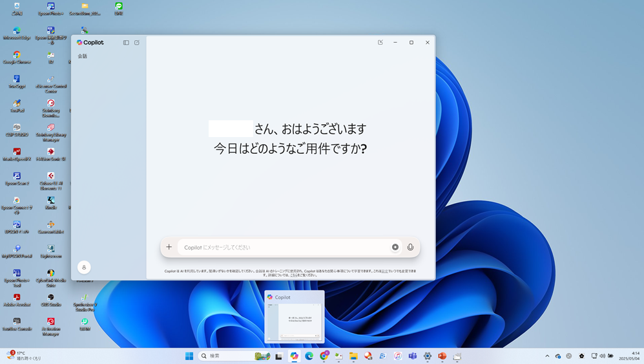
Task: Open the profile account button in sidebar
Action: pos(84,267)
